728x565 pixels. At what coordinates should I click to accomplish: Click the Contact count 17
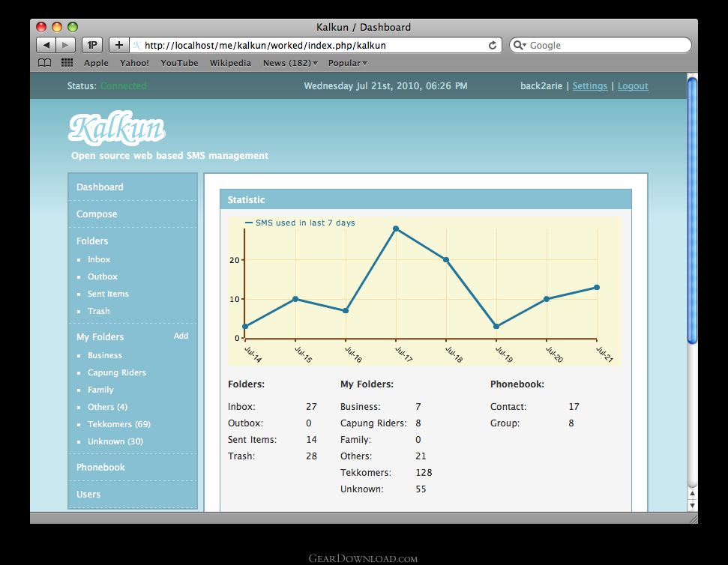574,406
